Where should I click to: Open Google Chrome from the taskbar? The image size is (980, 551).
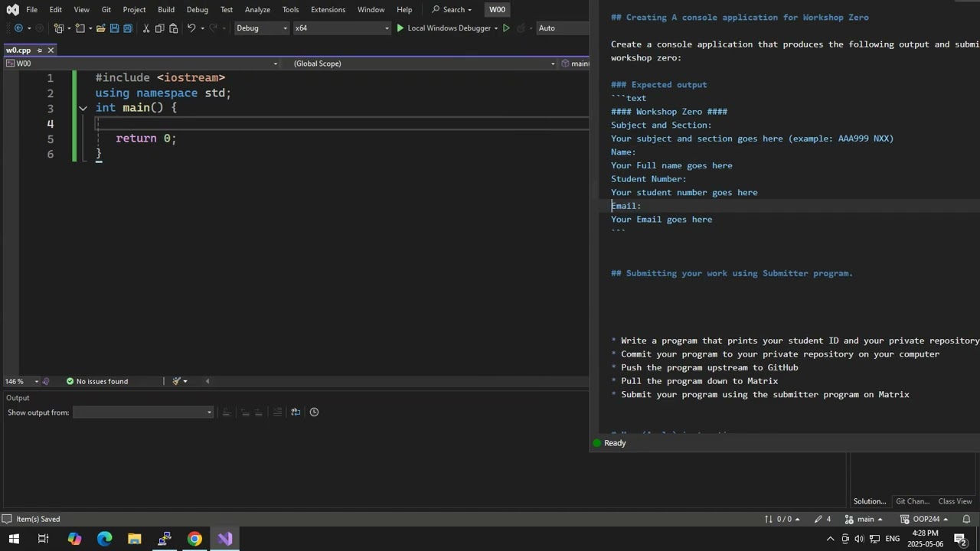(194, 539)
